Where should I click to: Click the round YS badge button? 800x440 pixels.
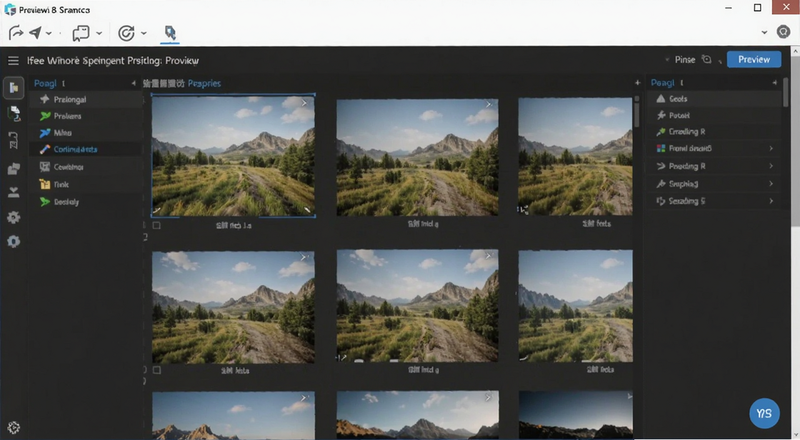point(764,413)
